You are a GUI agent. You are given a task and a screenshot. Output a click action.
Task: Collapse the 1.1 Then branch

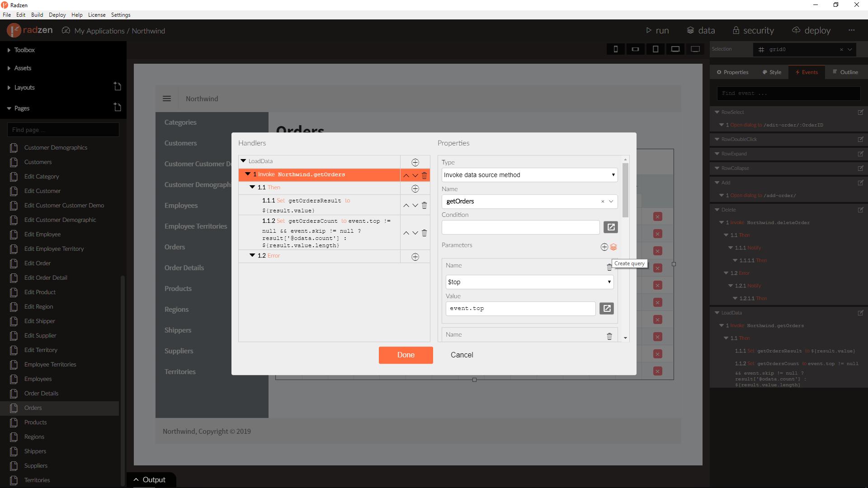(252, 187)
